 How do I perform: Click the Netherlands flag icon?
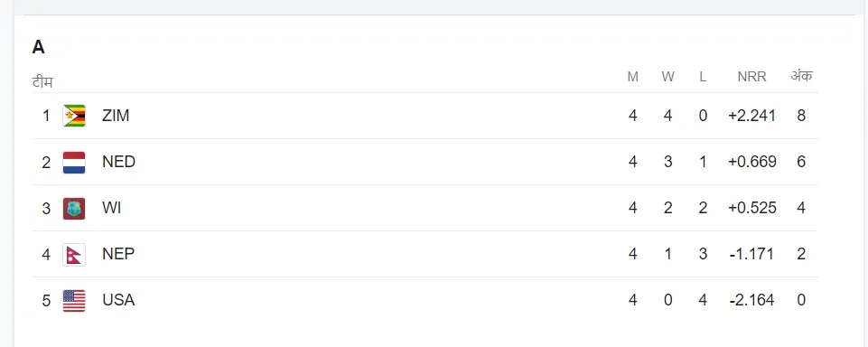tap(74, 162)
